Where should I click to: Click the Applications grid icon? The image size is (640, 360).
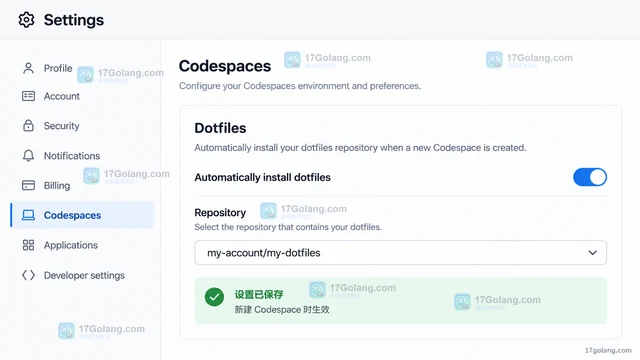(x=28, y=245)
